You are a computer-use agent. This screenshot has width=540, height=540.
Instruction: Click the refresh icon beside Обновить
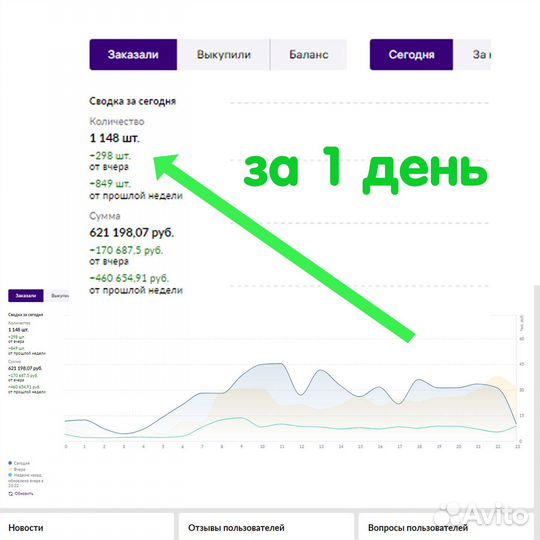pyautogui.click(x=10, y=494)
